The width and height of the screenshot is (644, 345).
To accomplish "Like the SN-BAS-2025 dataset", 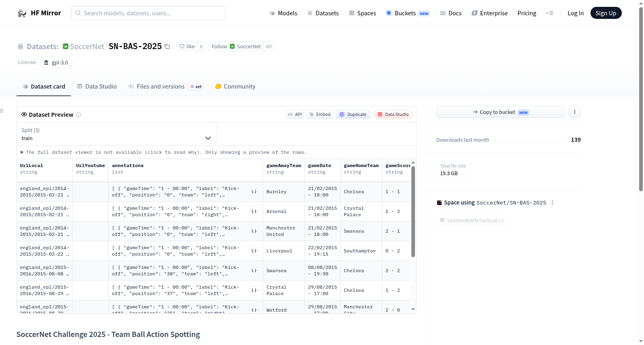I will 187,47.
